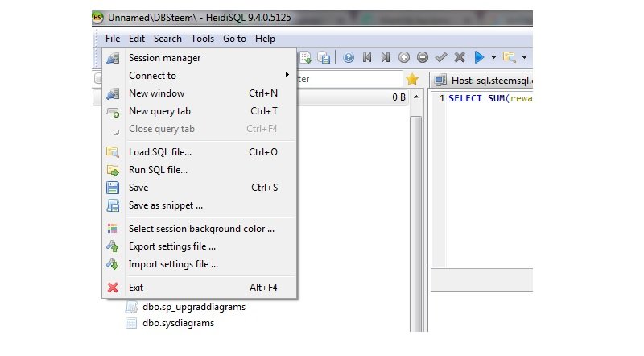
Task: Open the File menu
Action: 113,39
